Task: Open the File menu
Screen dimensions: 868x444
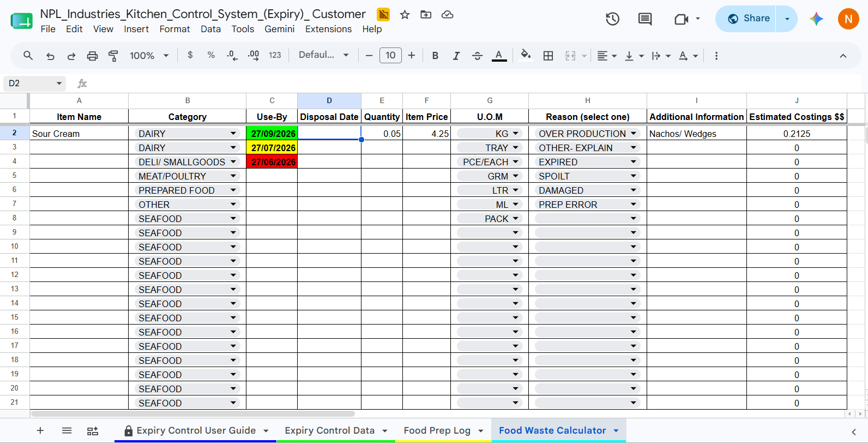Action: tap(48, 29)
